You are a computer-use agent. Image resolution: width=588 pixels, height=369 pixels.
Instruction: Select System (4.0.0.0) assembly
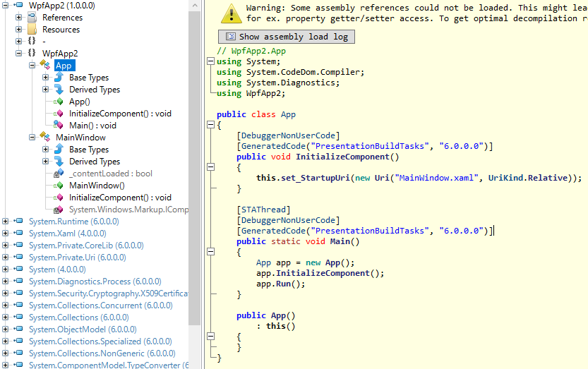(57, 270)
